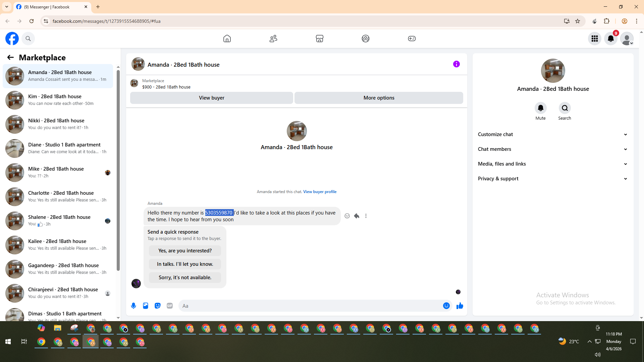
Task: Open Gagandeep 2Bed 1Bath house chat
Action: (x=58, y=269)
